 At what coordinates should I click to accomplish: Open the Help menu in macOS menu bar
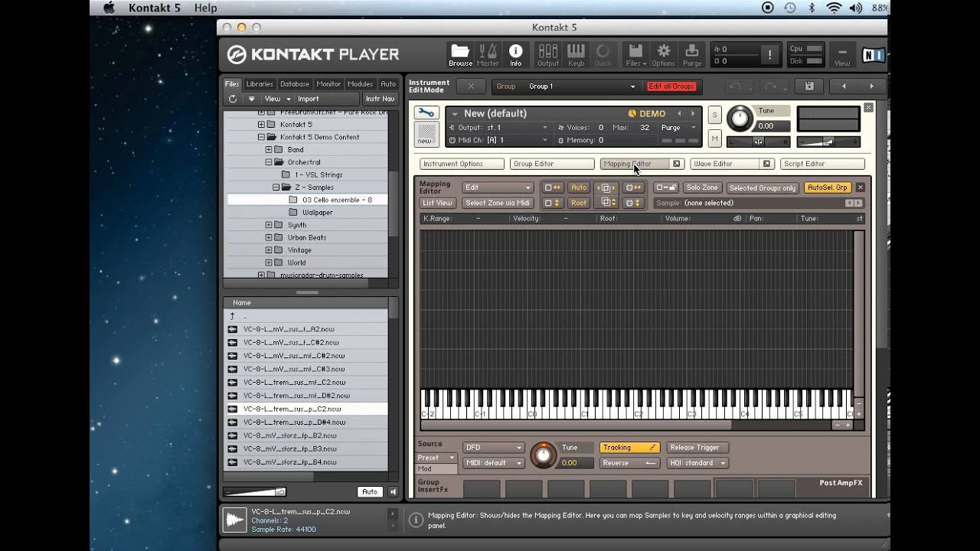click(205, 8)
